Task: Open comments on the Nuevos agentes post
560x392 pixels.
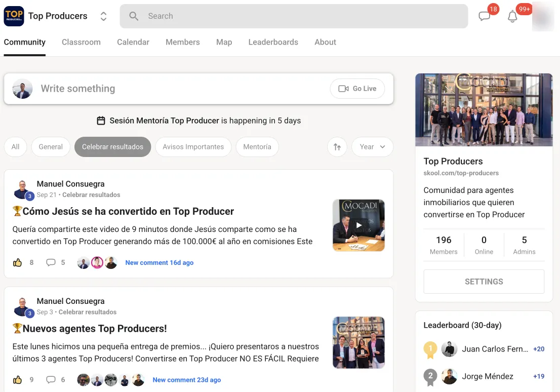Action: pos(51,380)
